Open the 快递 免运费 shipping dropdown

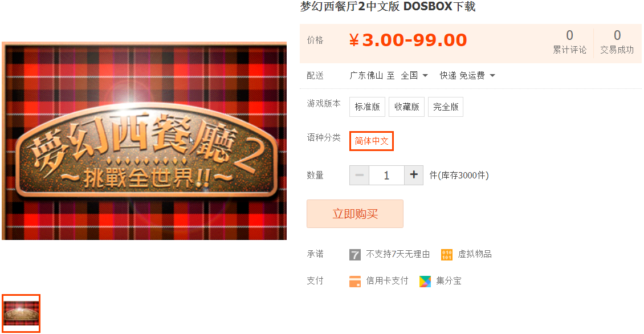pyautogui.click(x=467, y=76)
